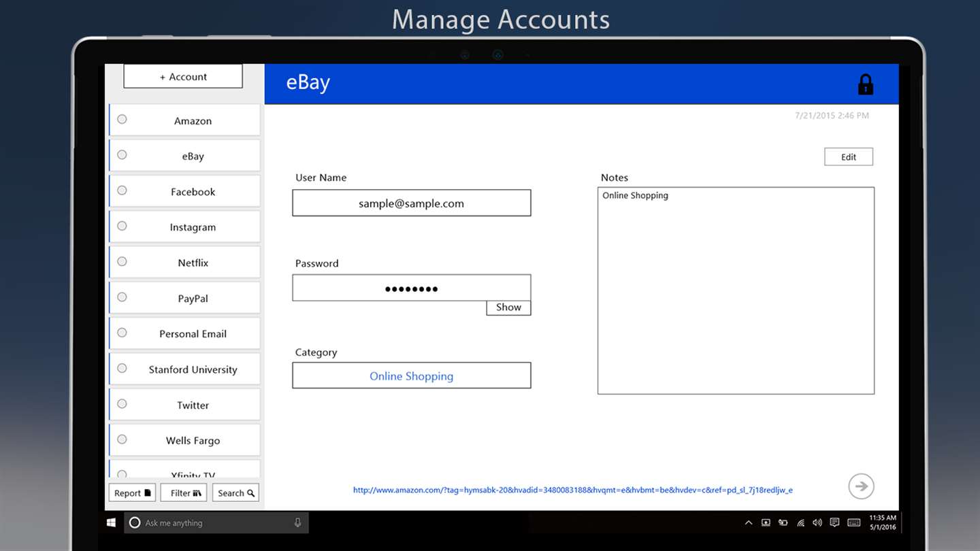
Task: Open the PayPal account entry
Action: [x=184, y=298]
